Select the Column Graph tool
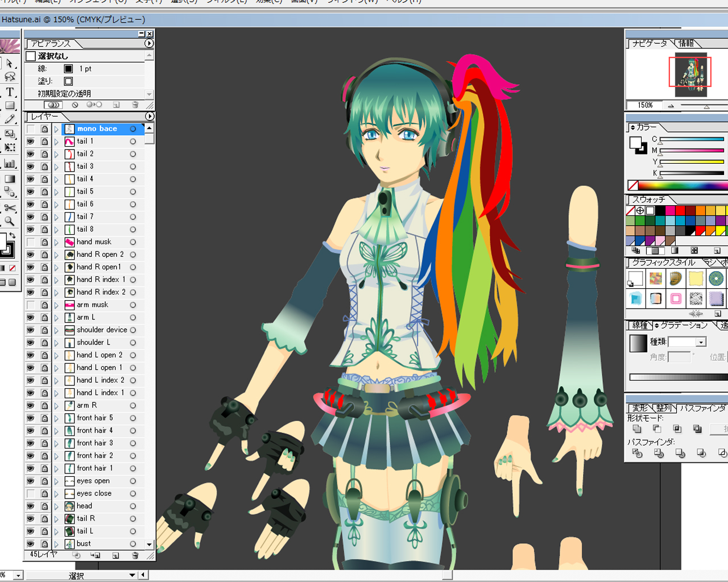This screenshot has width=728, height=582. [x=10, y=164]
